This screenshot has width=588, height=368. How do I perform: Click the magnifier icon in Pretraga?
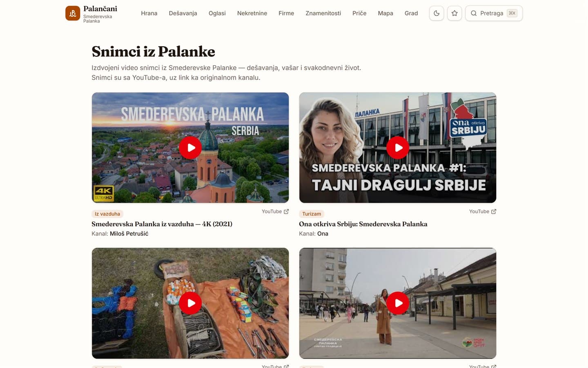coord(474,13)
